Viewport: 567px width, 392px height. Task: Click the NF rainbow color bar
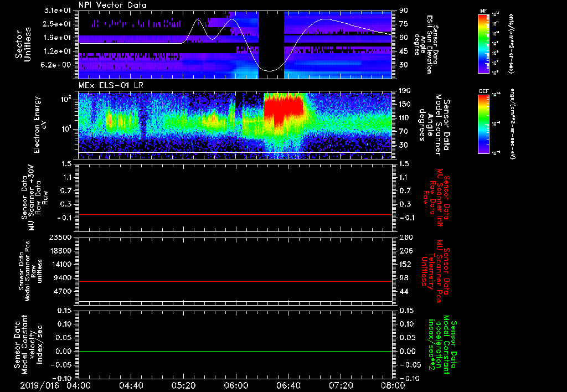point(483,43)
